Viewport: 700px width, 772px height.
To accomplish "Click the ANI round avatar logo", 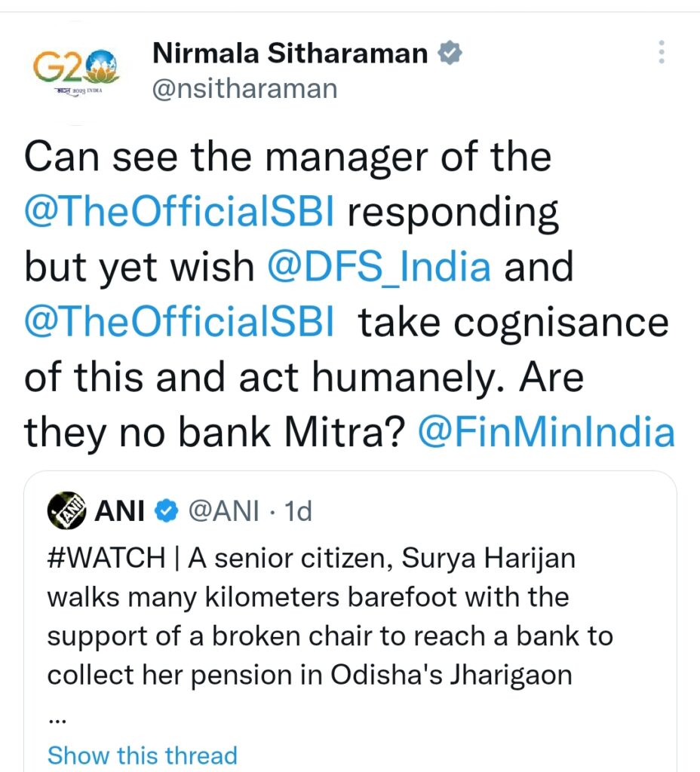I will [66, 510].
